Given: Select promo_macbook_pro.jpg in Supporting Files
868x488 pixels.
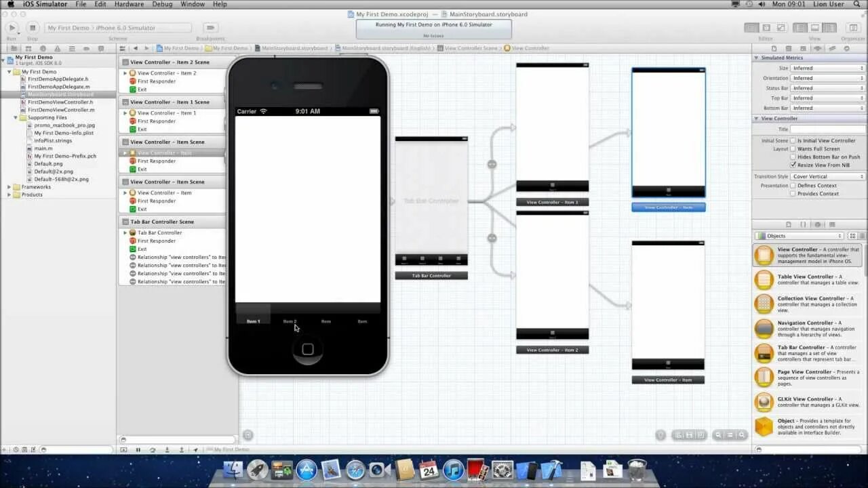Looking at the screenshot, I should [64, 125].
